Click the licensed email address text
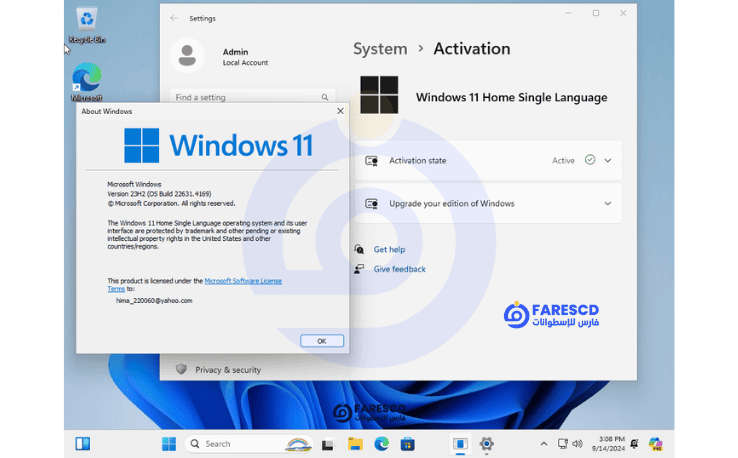This screenshot has height=458, width=738. pos(154,301)
